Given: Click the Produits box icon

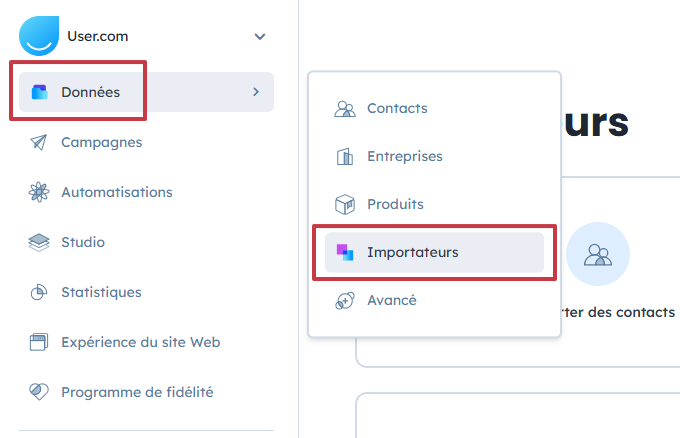Looking at the screenshot, I should pos(345,204).
